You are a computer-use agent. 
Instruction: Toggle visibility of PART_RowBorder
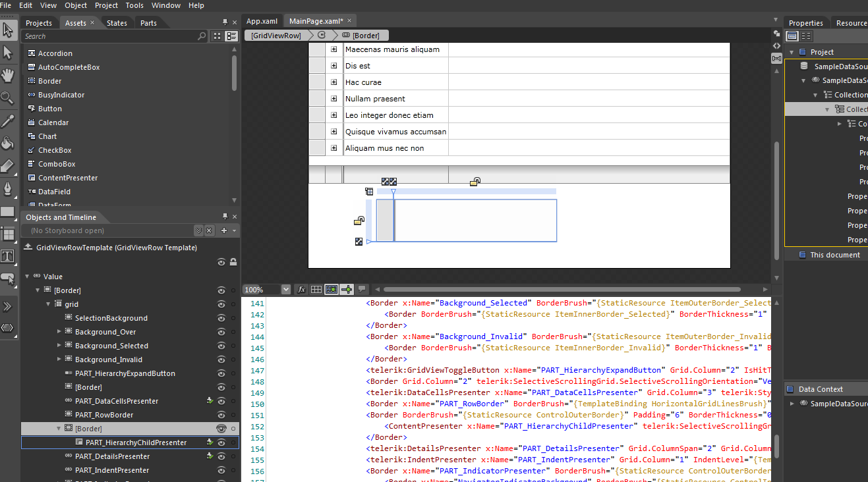coord(221,415)
